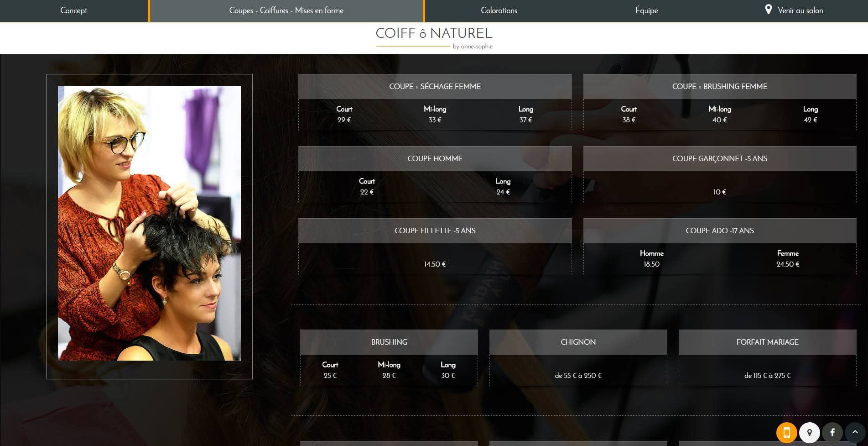This screenshot has height=446, width=868.
Task: Open the Équipe menu item
Action: coord(646,10)
